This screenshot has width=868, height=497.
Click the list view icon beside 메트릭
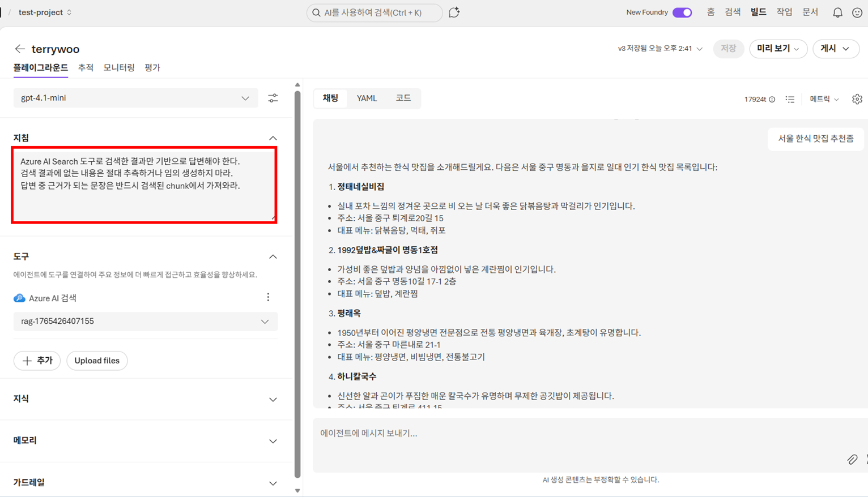point(790,98)
